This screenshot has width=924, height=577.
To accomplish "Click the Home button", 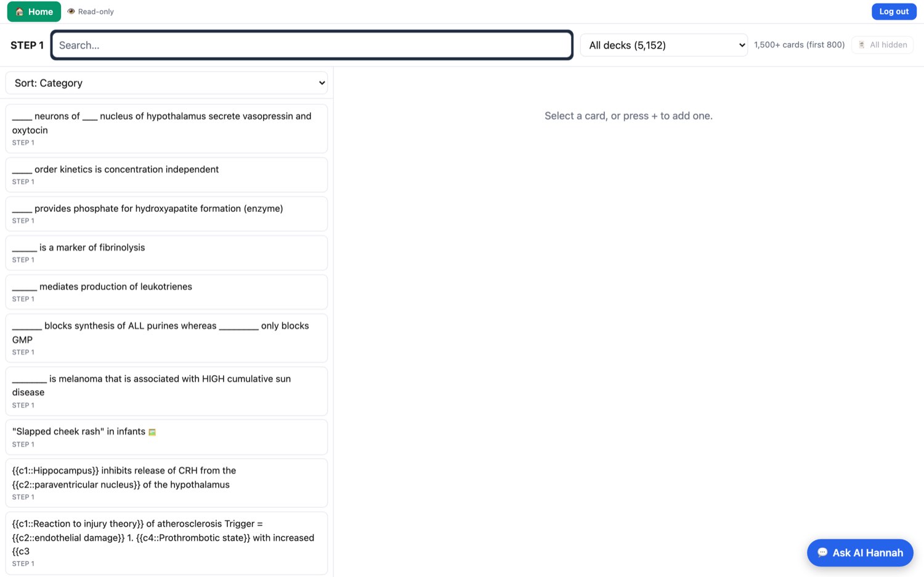I will point(34,12).
